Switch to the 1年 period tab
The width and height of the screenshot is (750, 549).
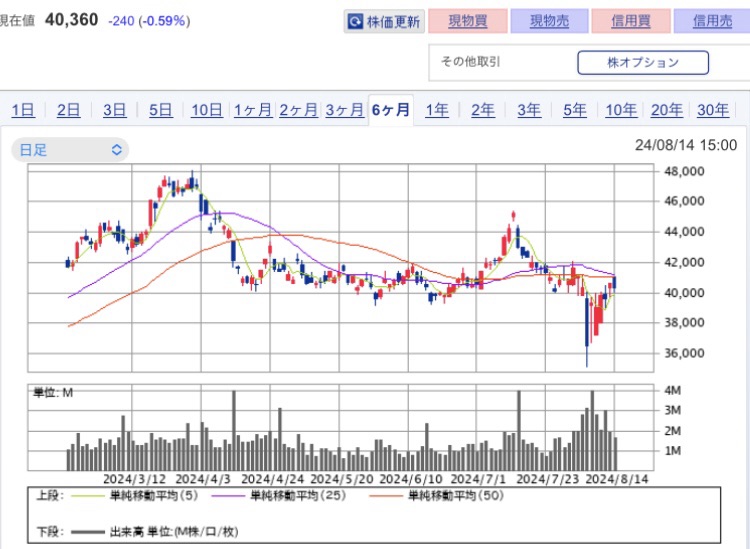(437, 110)
